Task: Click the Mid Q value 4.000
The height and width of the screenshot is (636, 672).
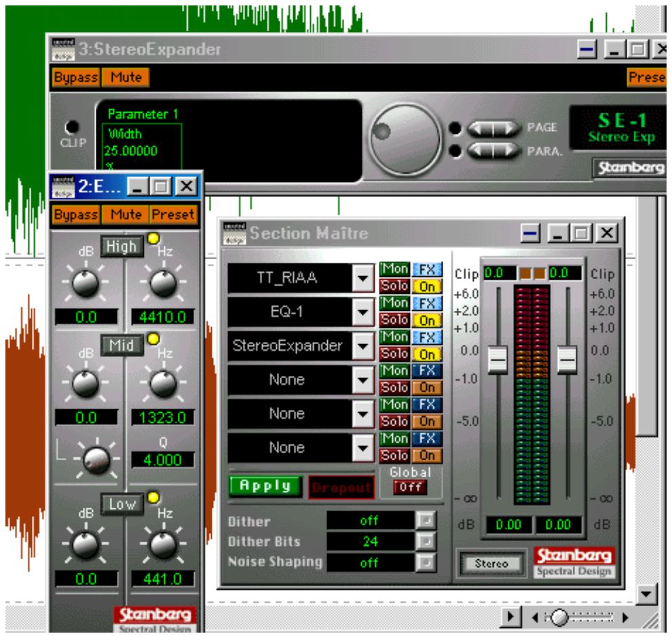Action: tap(162, 460)
